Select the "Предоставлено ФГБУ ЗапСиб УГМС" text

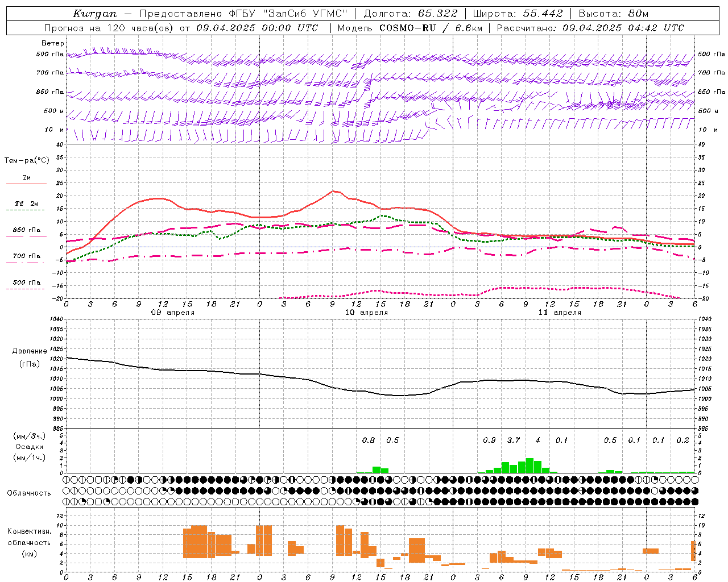pos(243,14)
